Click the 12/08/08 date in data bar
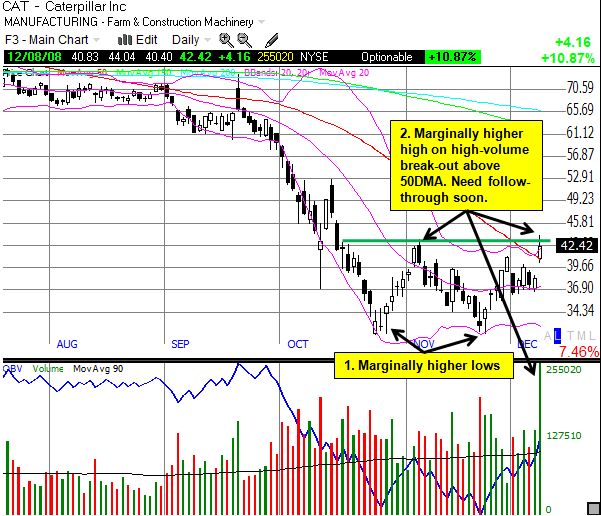Image resolution: width=601 pixels, height=516 pixels. coord(34,57)
